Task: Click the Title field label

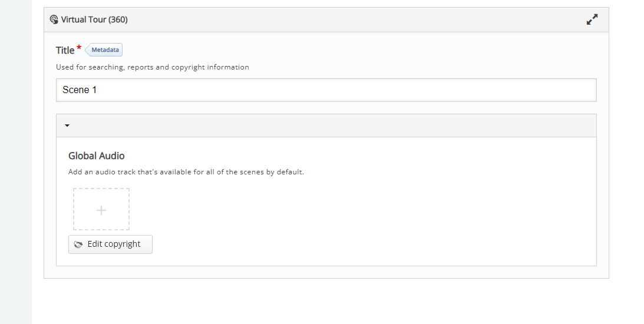Action: click(65, 50)
